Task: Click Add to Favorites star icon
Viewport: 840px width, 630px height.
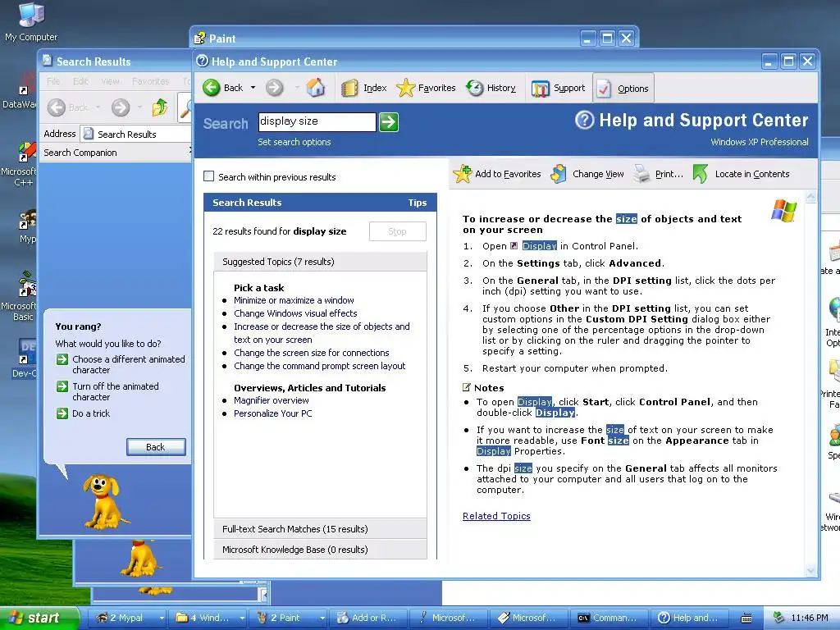Action: [463, 174]
